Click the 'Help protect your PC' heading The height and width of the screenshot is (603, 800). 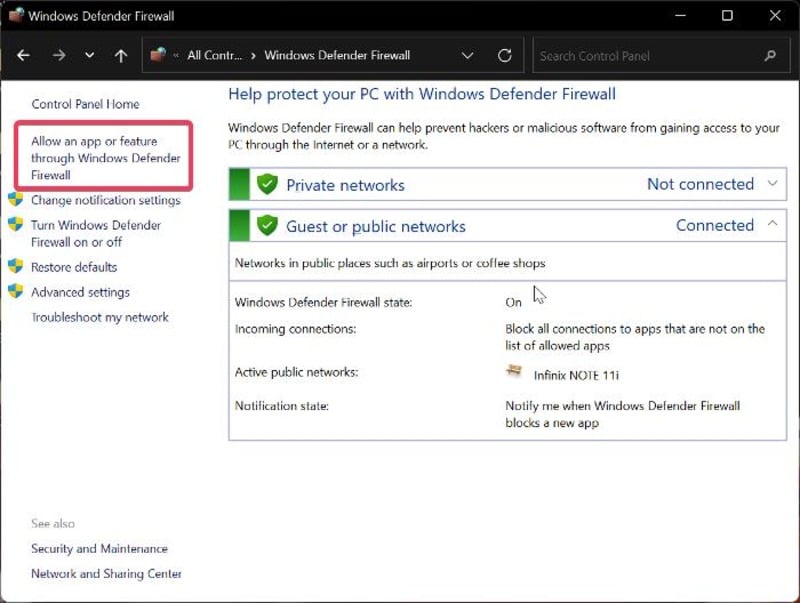(x=422, y=94)
